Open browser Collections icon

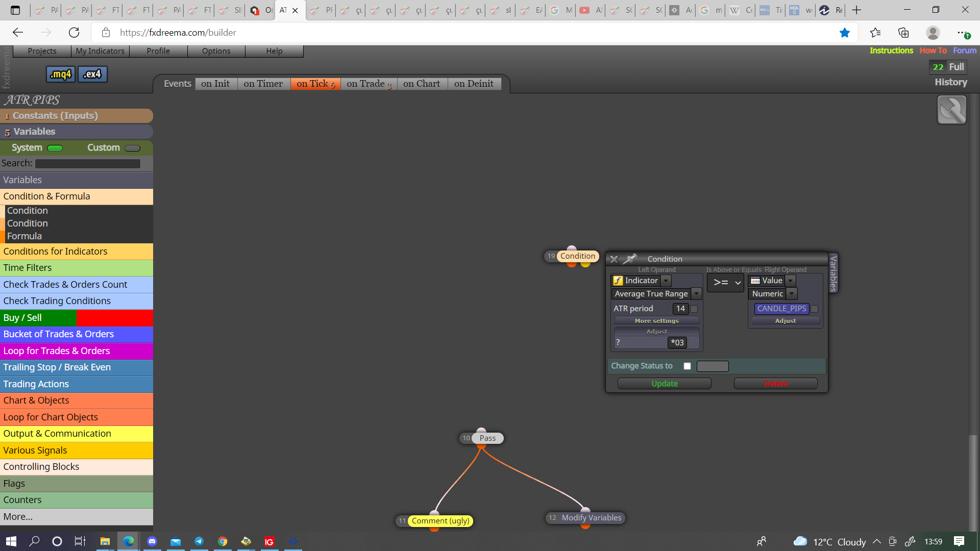903,33
